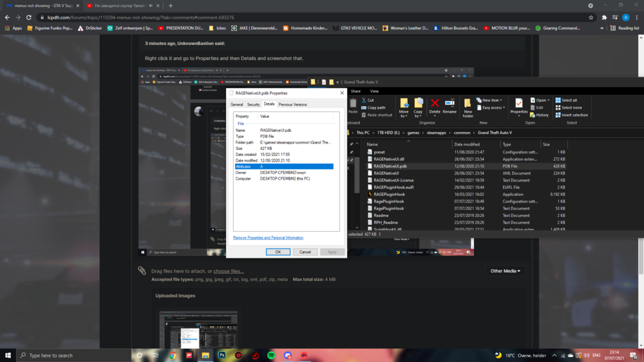Click the steamapps breadcrumb in address path
The height and width of the screenshot is (362, 644).
pyautogui.click(x=436, y=133)
